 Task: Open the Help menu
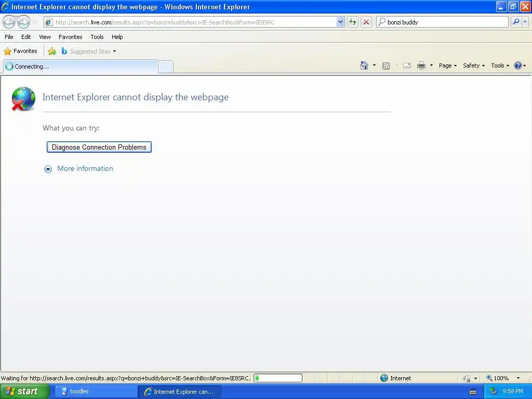tap(117, 37)
